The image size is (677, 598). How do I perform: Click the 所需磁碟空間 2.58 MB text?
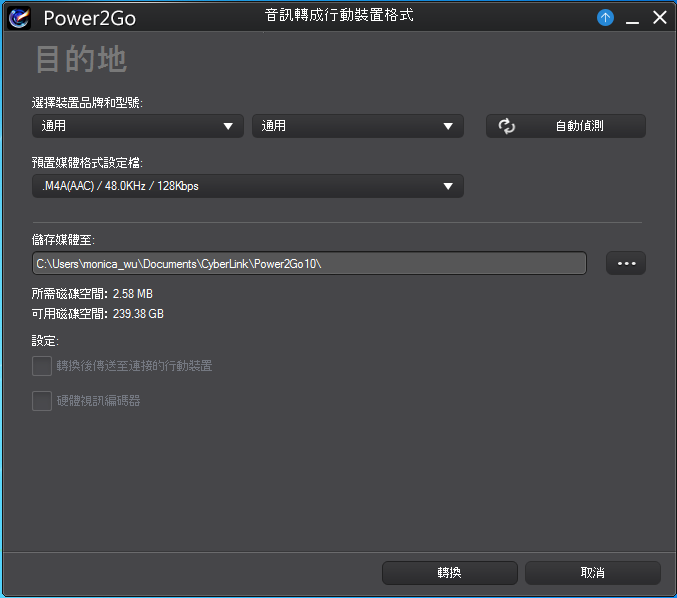[92, 294]
